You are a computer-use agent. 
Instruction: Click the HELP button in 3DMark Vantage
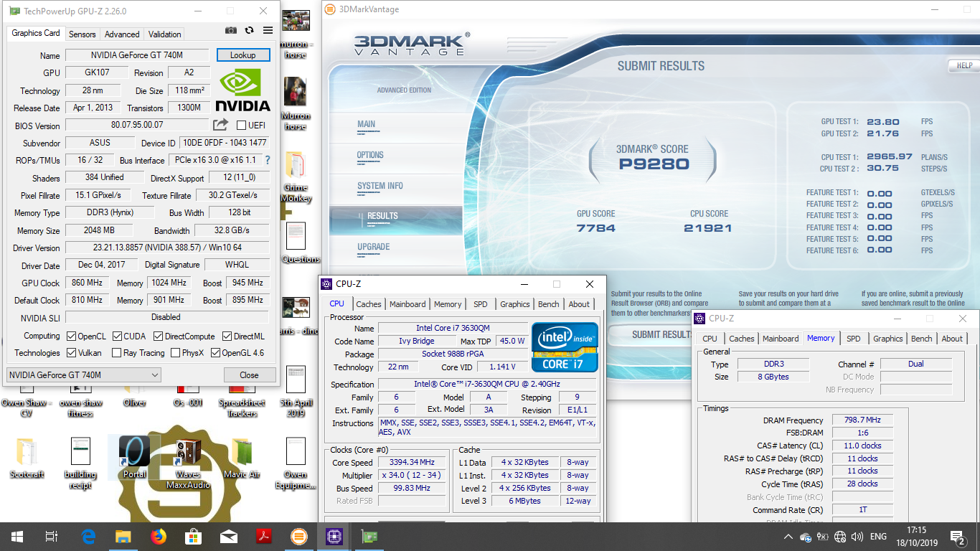coord(963,65)
